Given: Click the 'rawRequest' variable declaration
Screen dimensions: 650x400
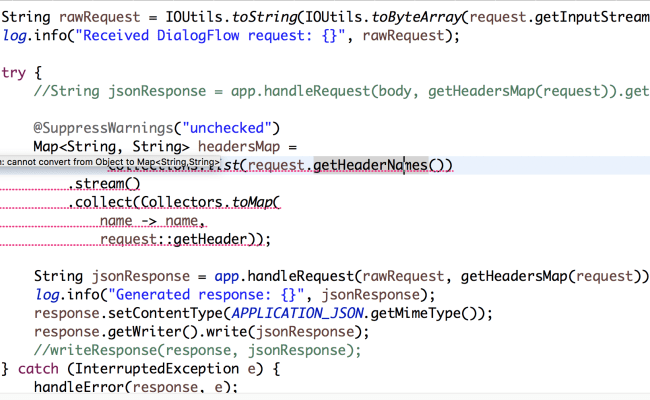Looking at the screenshot, I should coord(99,17).
